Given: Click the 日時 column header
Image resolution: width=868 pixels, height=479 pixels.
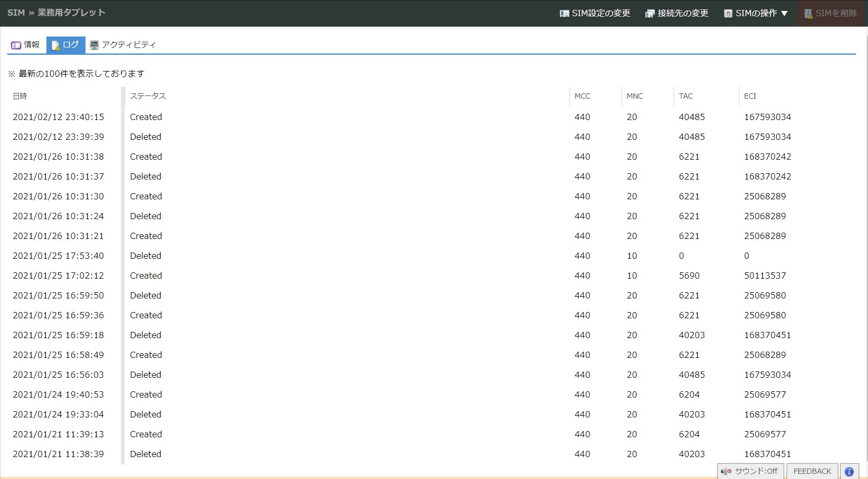Looking at the screenshot, I should (x=20, y=96).
